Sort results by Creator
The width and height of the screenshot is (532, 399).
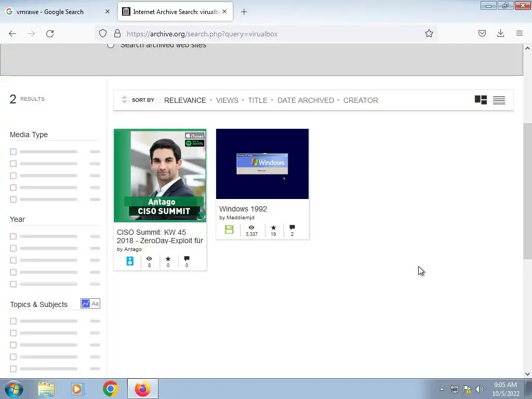pyautogui.click(x=361, y=100)
